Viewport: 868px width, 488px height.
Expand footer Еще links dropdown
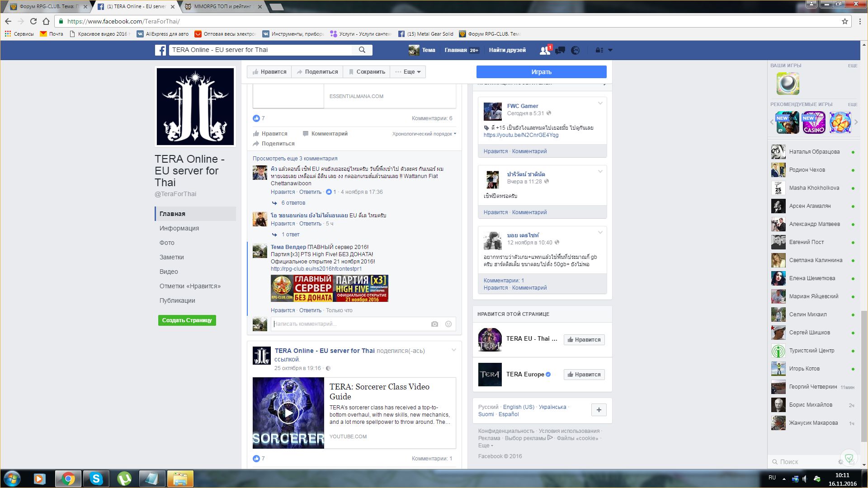[x=486, y=446]
